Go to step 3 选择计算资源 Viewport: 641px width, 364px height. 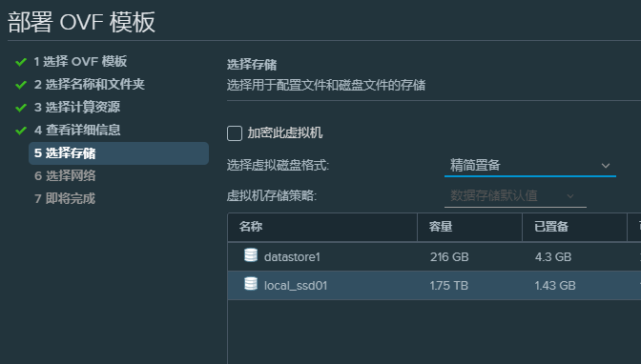[x=77, y=108]
